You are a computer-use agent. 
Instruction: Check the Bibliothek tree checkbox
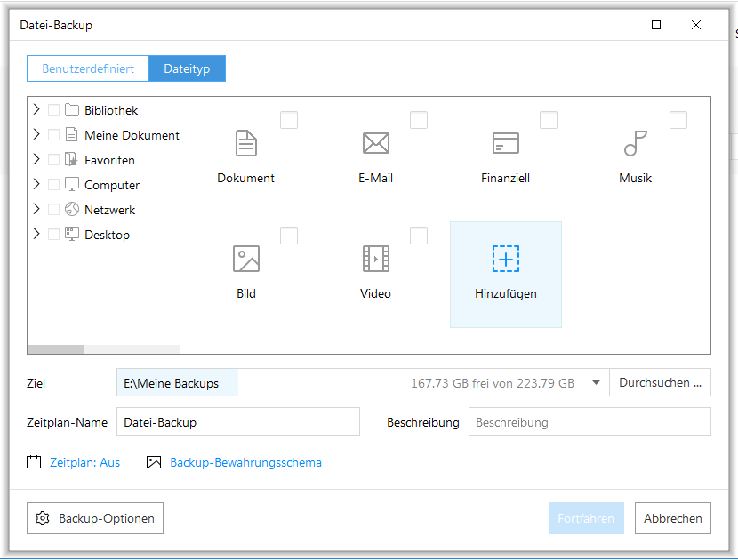coord(54,110)
